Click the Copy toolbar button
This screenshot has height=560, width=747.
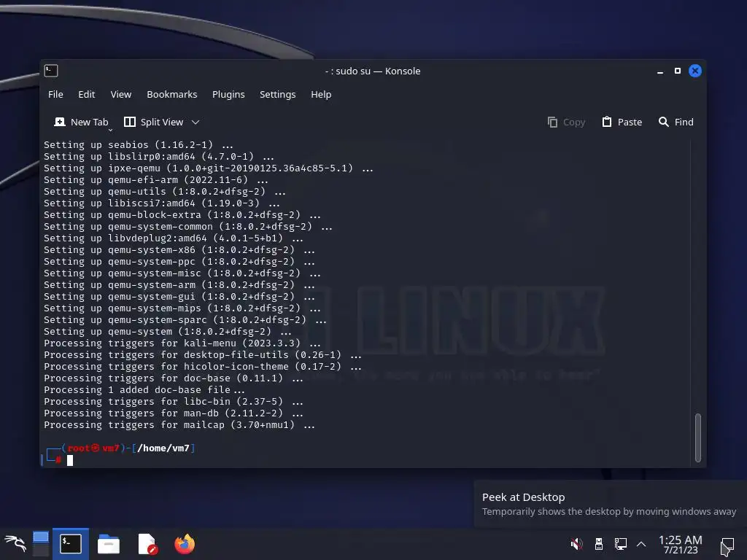coord(566,122)
